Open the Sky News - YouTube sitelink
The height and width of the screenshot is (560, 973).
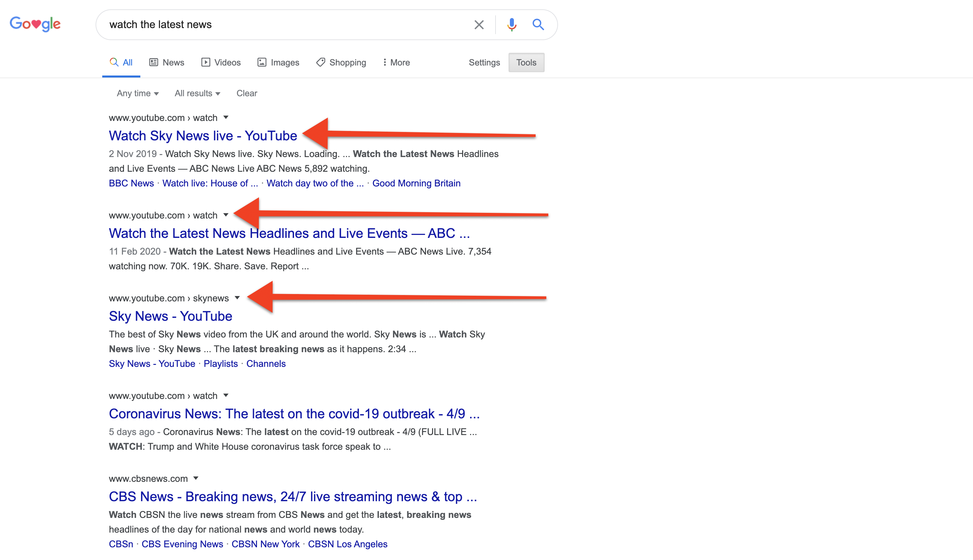pyautogui.click(x=152, y=364)
